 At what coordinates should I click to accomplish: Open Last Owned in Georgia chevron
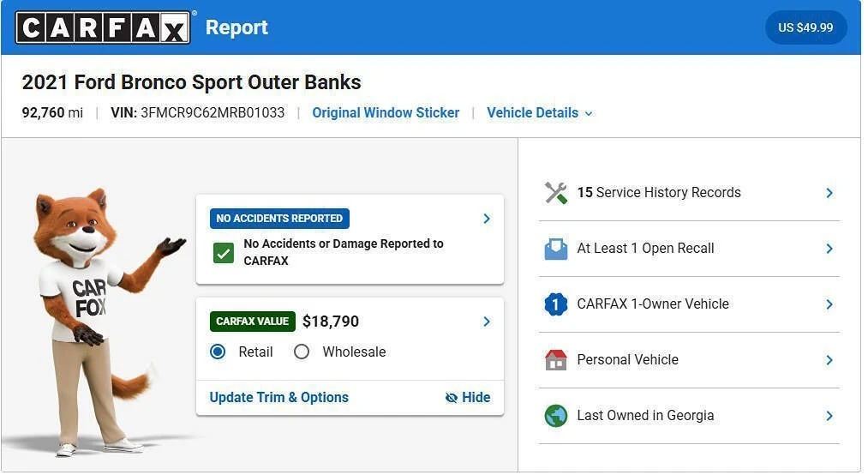829,416
